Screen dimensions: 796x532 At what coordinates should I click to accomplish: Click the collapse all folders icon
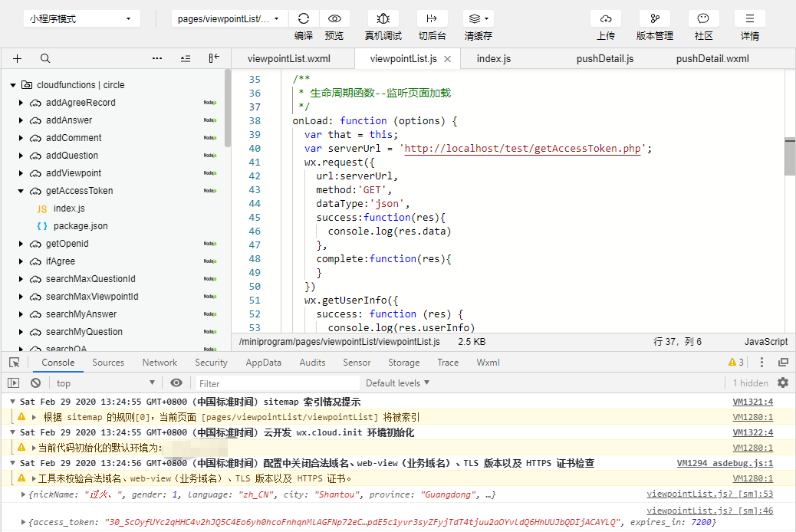pos(186,58)
